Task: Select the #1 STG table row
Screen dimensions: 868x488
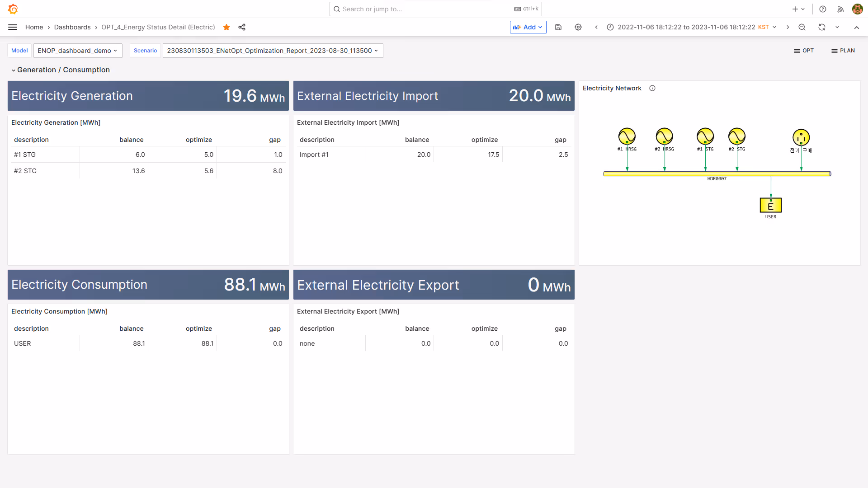Action: point(148,155)
